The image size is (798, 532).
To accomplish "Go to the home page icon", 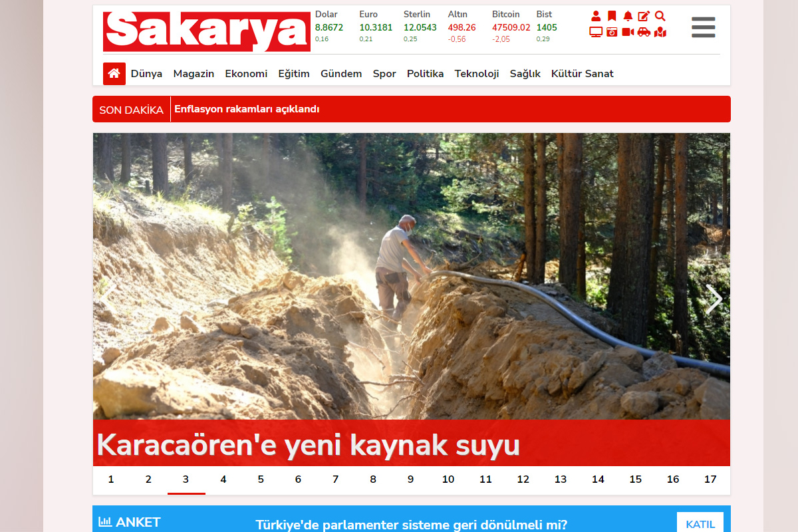I will (x=114, y=74).
